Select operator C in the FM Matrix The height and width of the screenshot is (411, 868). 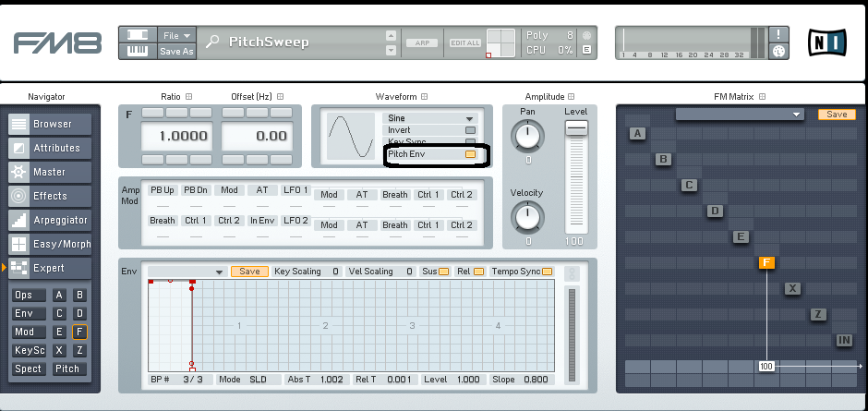click(x=689, y=185)
